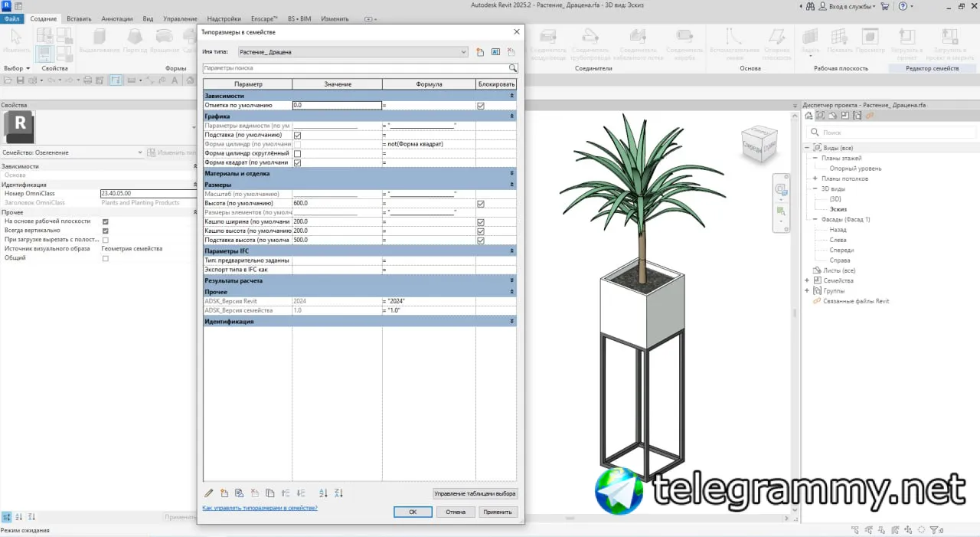Image resolution: width=980 pixels, height=537 pixels.
Task: Open Как управлять типоразмерами в семействе link
Action: [x=260, y=508]
